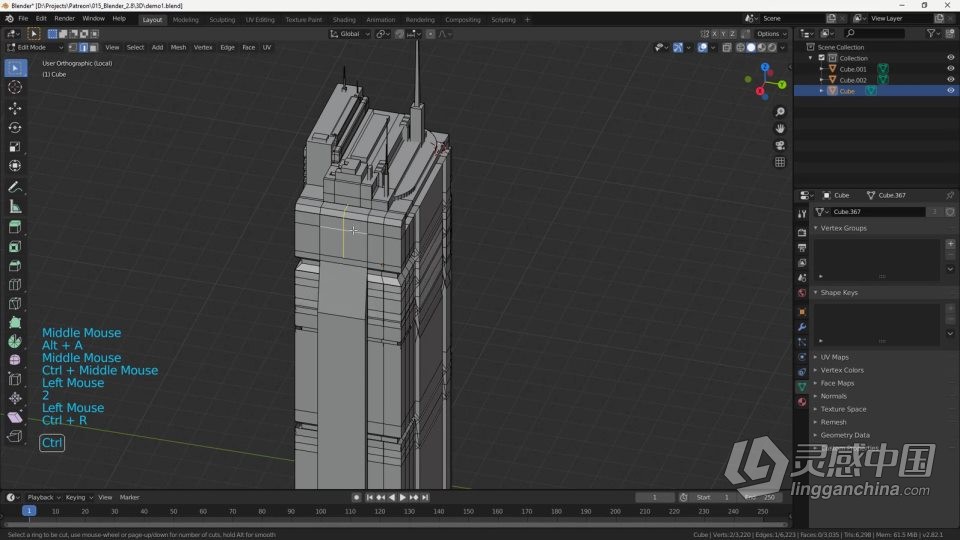This screenshot has height=540, width=960.
Task: Toggle X-ray display mode
Action: [x=727, y=47]
